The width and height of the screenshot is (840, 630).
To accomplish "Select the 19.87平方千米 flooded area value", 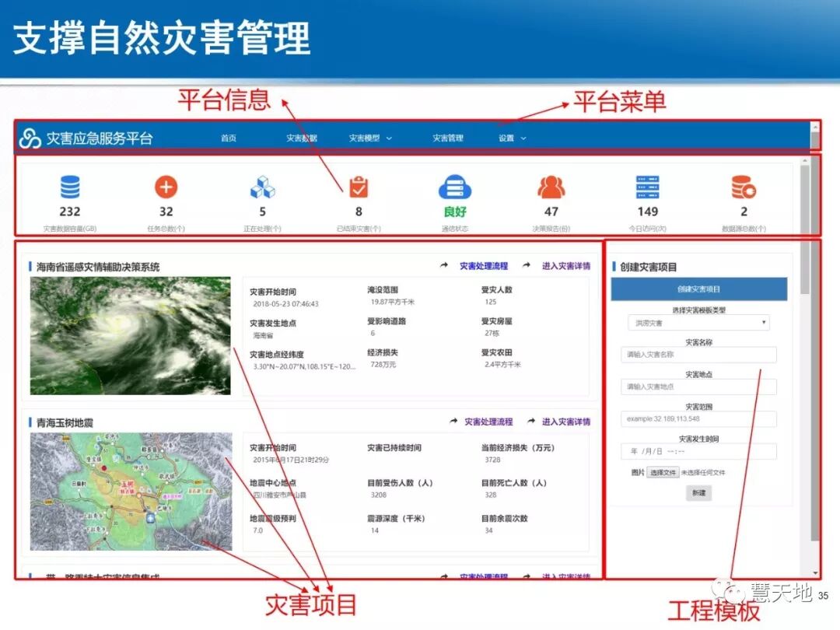I will pos(392,302).
